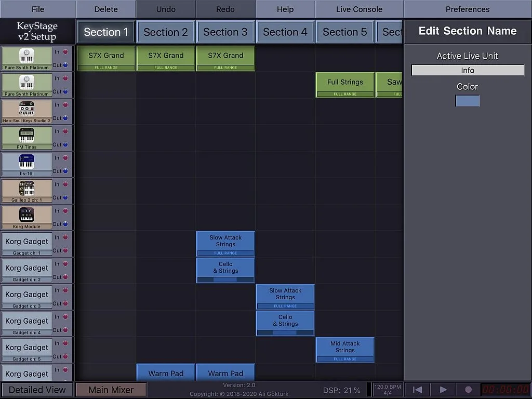The image size is (532, 399).
Task: Open the Main Mixer
Action: [111, 390]
